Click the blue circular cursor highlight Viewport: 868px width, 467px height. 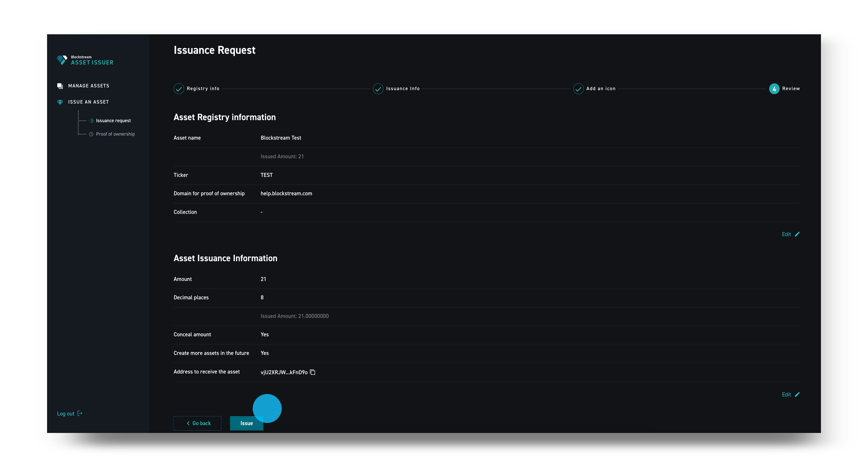tap(267, 408)
